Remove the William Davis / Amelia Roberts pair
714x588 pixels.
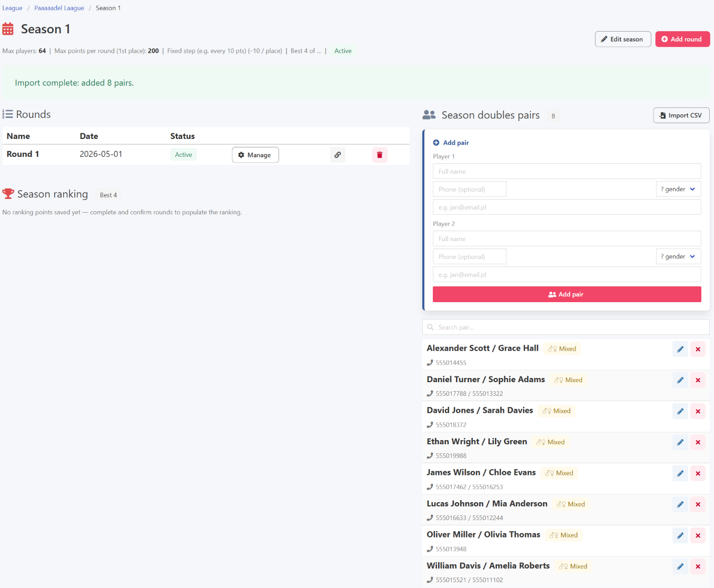[698, 566]
